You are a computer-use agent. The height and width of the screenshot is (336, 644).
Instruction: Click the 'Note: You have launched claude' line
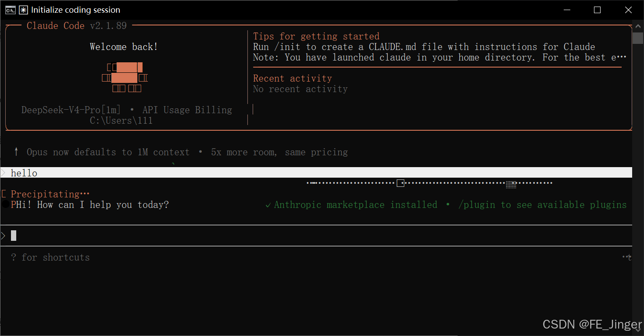click(x=440, y=57)
